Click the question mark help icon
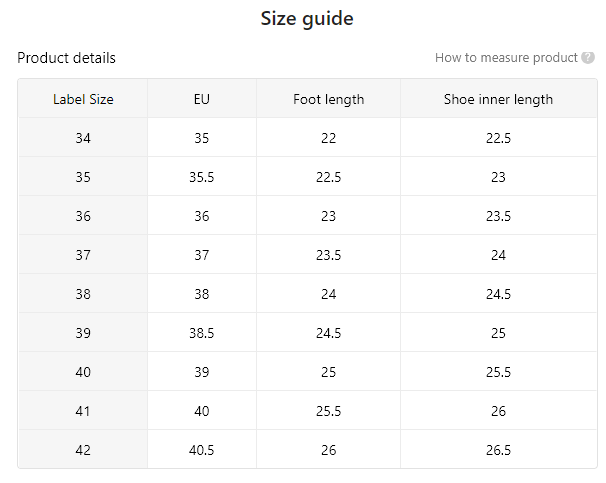Screen dimensions: 606x483 tap(588, 58)
